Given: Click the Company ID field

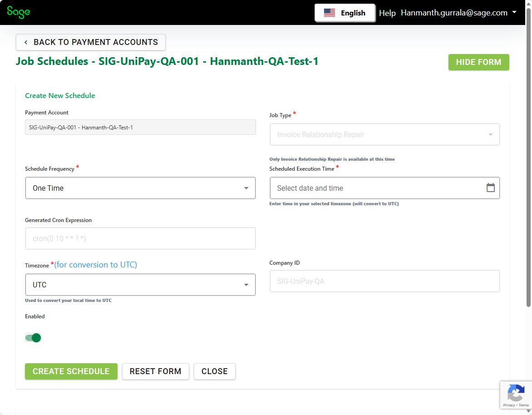Looking at the screenshot, I should tap(385, 282).
